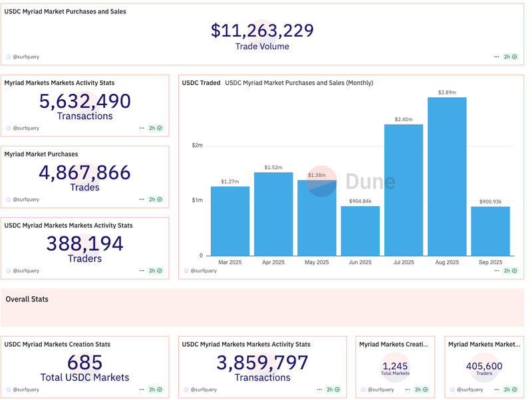Select the Jun 2025 bar showing $904.84k
532x400 pixels.
[360, 231]
